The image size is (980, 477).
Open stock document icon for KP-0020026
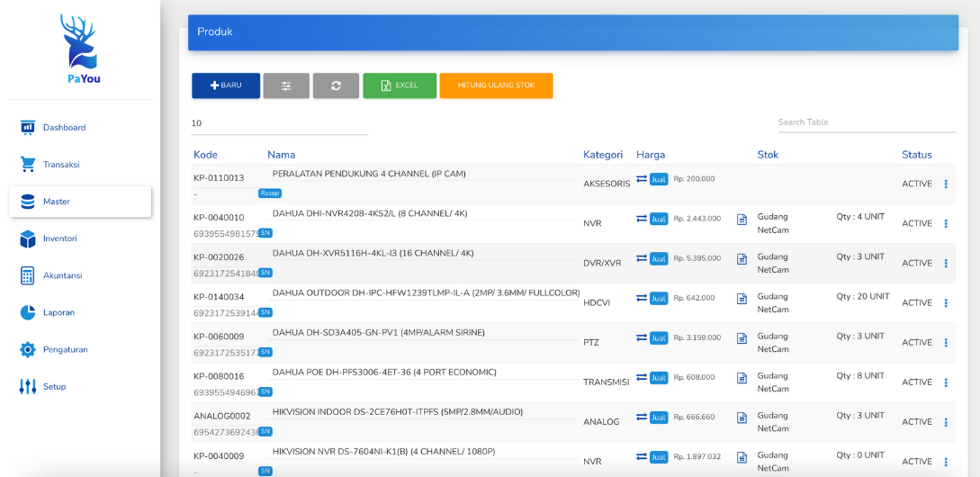coord(742,259)
